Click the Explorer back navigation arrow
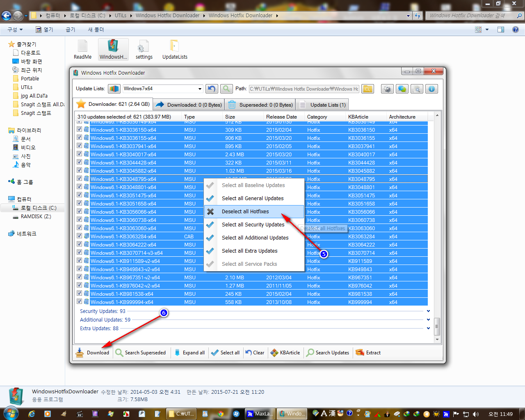 point(6,16)
